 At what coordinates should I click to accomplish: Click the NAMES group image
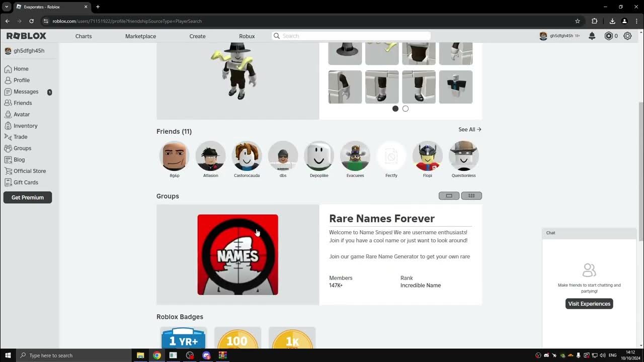pyautogui.click(x=237, y=255)
